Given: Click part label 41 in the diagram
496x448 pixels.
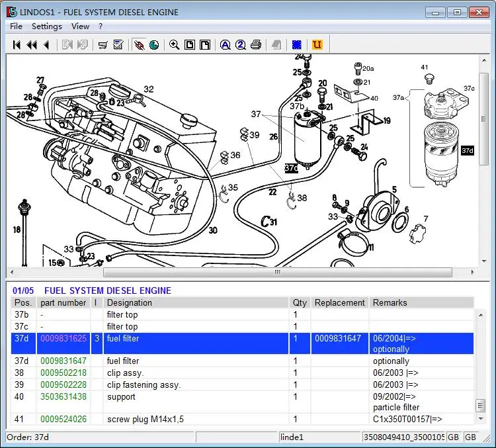Looking at the screenshot, I should [425, 67].
